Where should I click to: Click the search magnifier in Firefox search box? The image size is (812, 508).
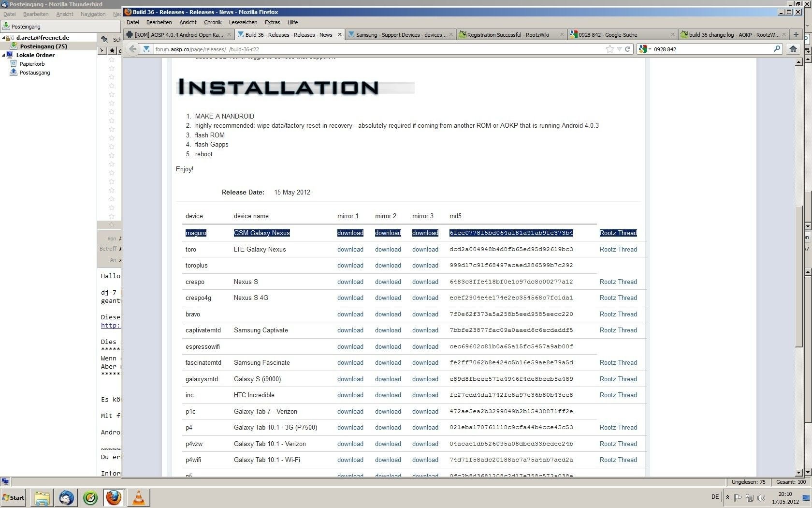(777, 49)
